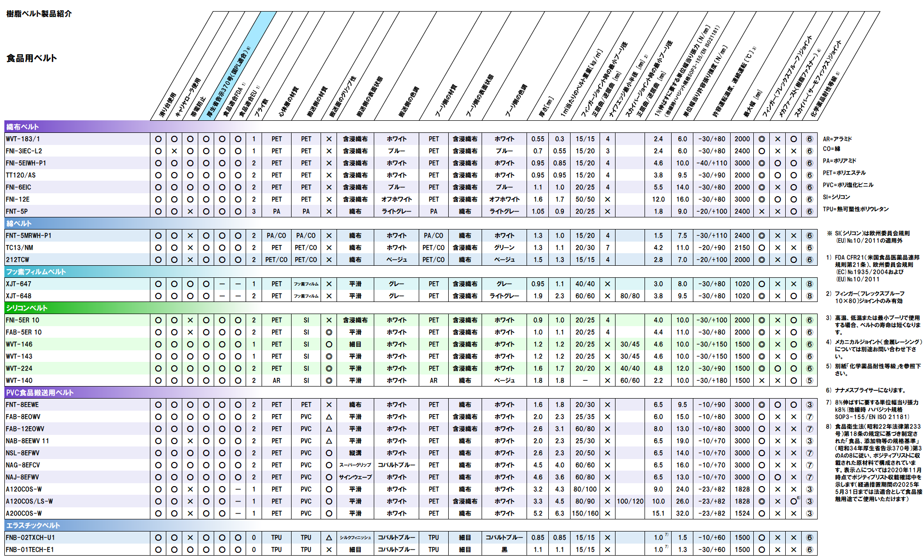The width and height of the screenshot is (924, 560).
Task: Click product name WVT-224
Action: pyautogui.click(x=19, y=368)
